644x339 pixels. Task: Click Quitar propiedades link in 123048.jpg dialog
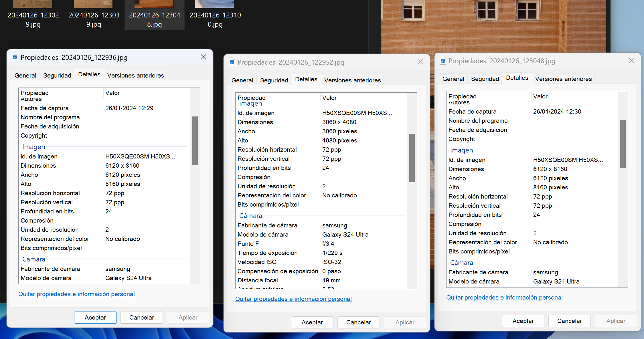(x=504, y=298)
